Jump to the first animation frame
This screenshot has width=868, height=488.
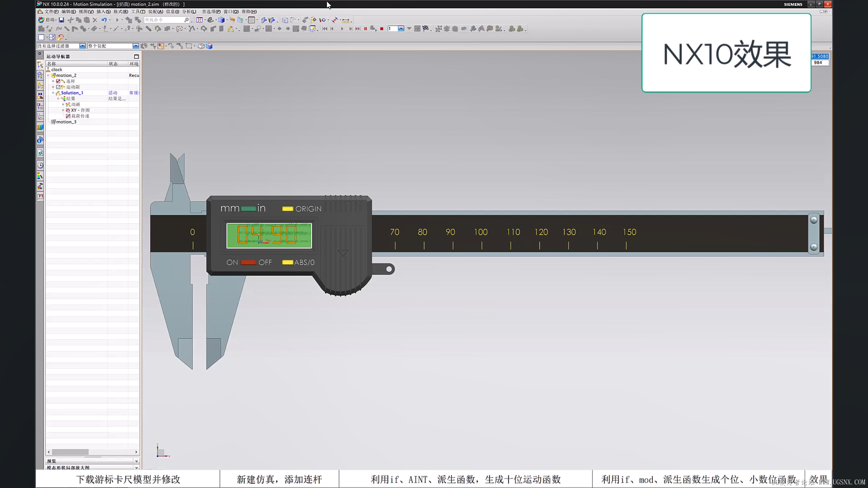[325, 28]
